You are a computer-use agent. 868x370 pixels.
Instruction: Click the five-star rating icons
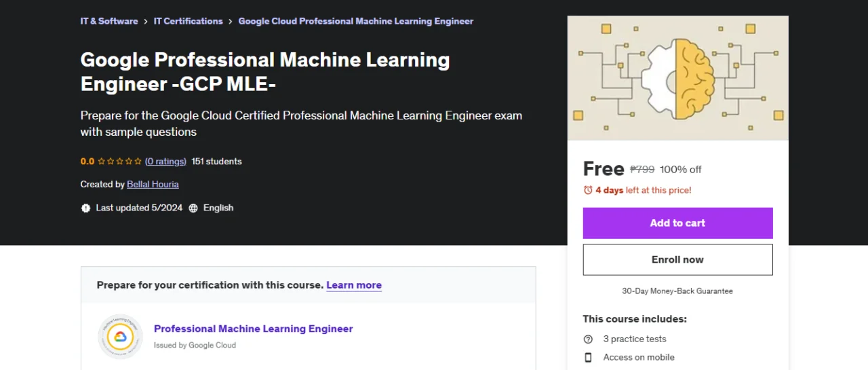[119, 162]
